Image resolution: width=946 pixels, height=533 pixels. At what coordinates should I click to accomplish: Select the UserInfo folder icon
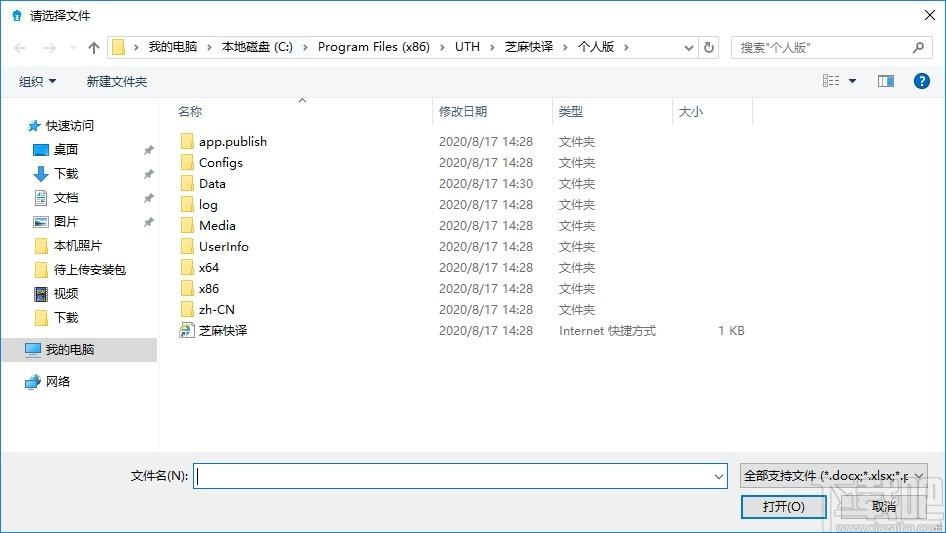coord(187,246)
